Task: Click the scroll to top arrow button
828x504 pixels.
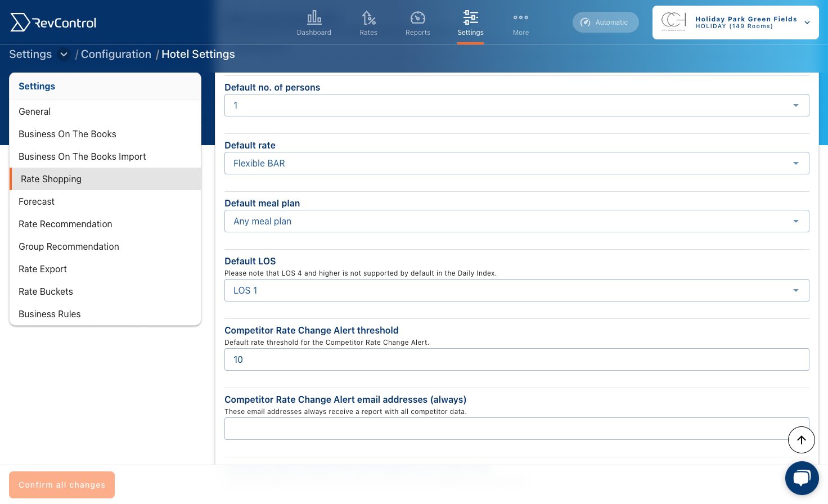Action: point(802,440)
